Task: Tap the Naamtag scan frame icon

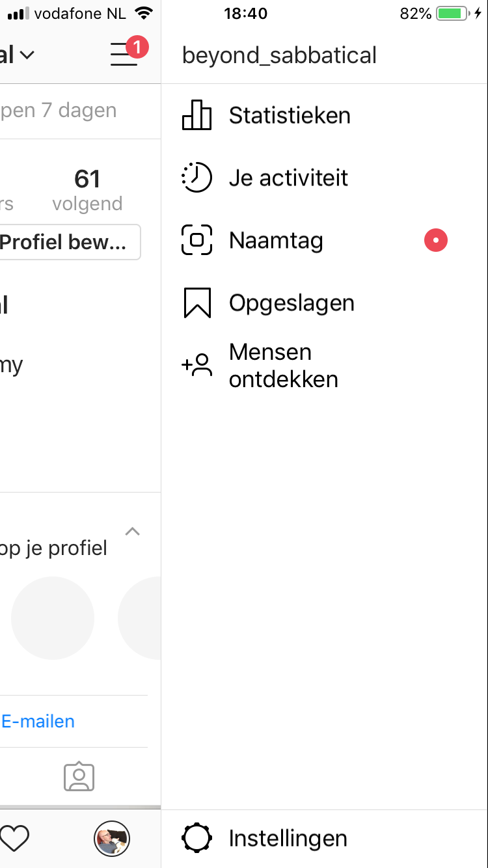Action: pyautogui.click(x=197, y=241)
